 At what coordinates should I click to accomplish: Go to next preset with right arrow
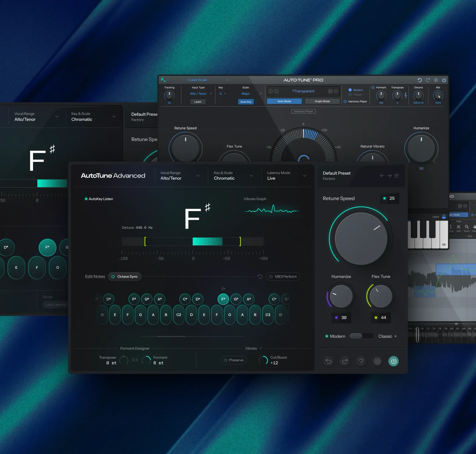(389, 176)
